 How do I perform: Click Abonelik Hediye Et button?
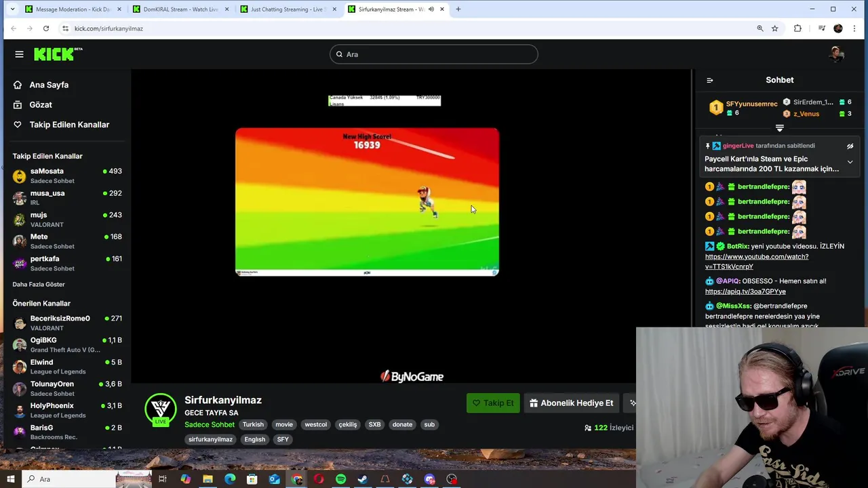[x=571, y=403]
